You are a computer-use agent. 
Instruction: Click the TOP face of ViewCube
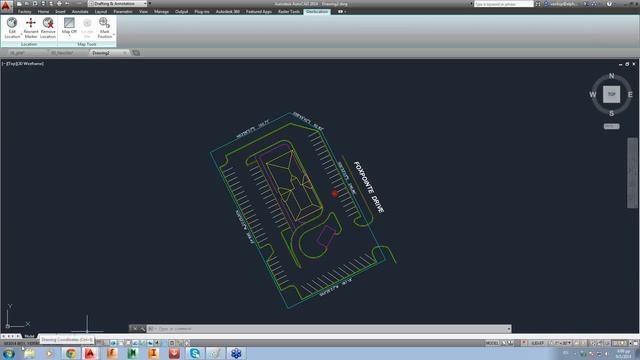[x=611, y=94]
